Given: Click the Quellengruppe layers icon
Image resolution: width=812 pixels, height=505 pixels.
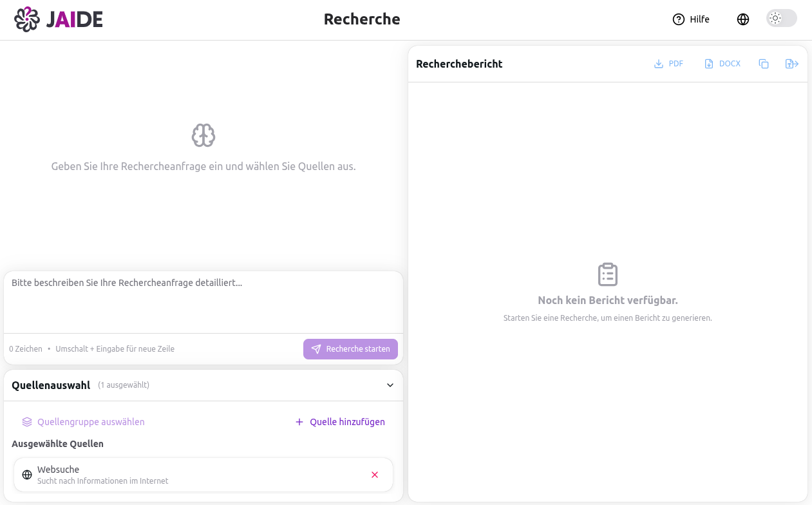Looking at the screenshot, I should [26, 422].
